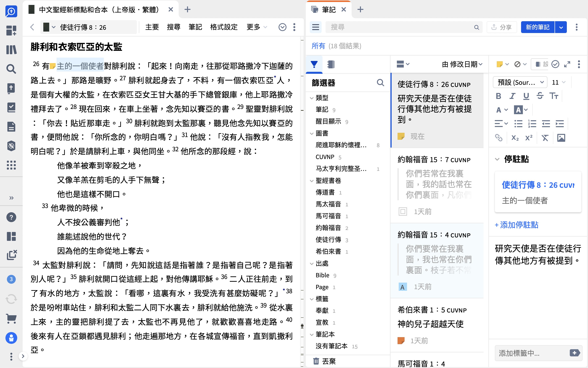Screen dimensions: 588x368
Task: Open the tools grid icon in the sidebar
Action: (11, 165)
